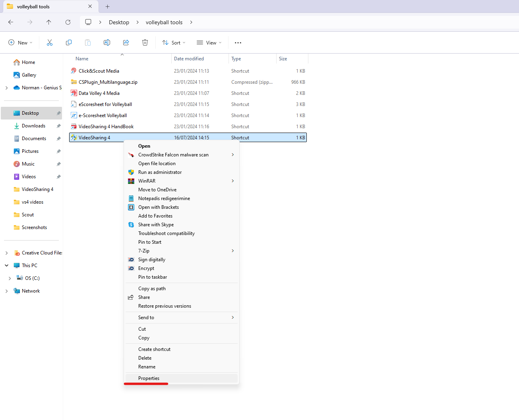Choose Rename in the context menu
519x420 pixels.
coord(182,367)
